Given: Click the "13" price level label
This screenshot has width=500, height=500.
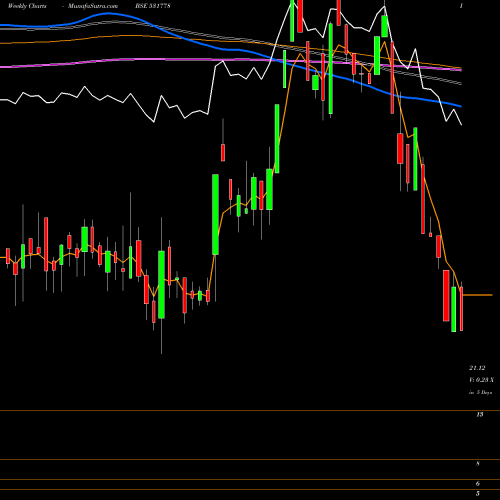Looking at the screenshot, I should (480, 415).
